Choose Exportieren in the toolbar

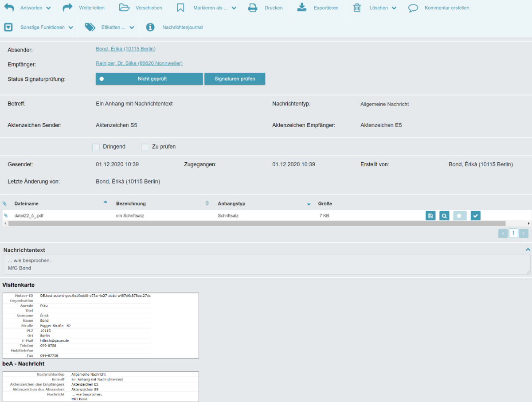click(x=326, y=8)
